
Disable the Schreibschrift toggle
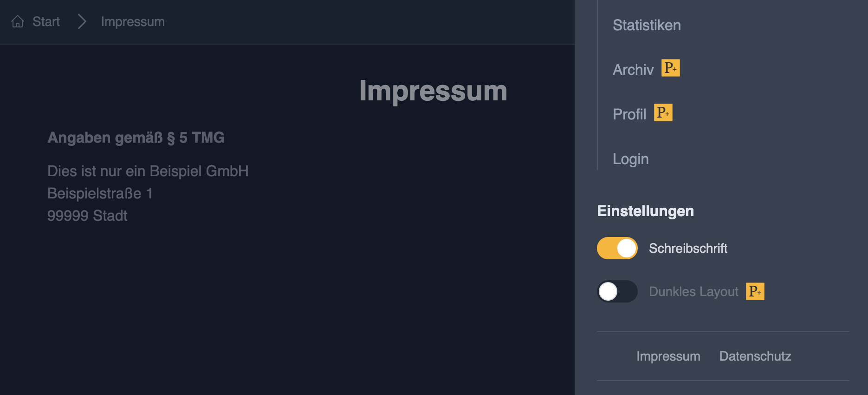click(x=617, y=248)
